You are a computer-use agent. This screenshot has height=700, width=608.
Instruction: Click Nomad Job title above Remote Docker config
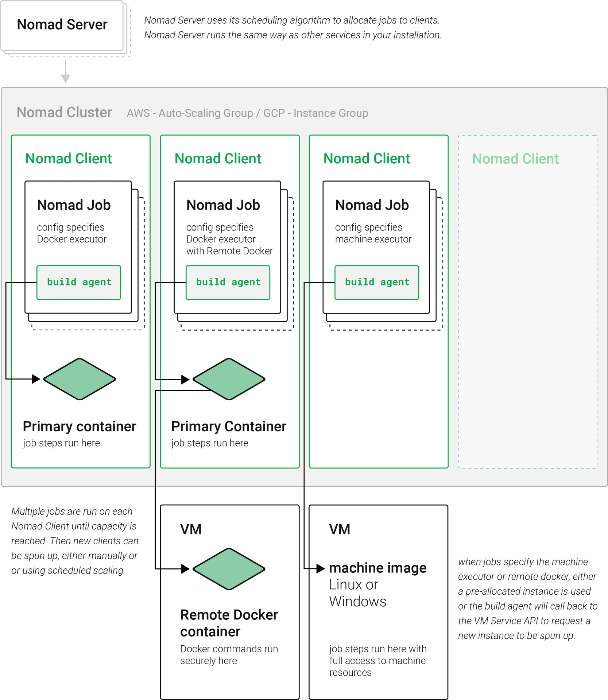223,205
